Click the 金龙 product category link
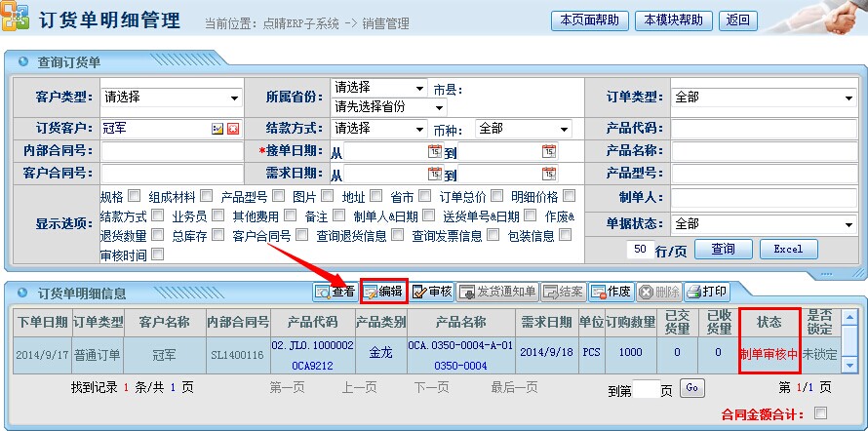 pos(380,352)
